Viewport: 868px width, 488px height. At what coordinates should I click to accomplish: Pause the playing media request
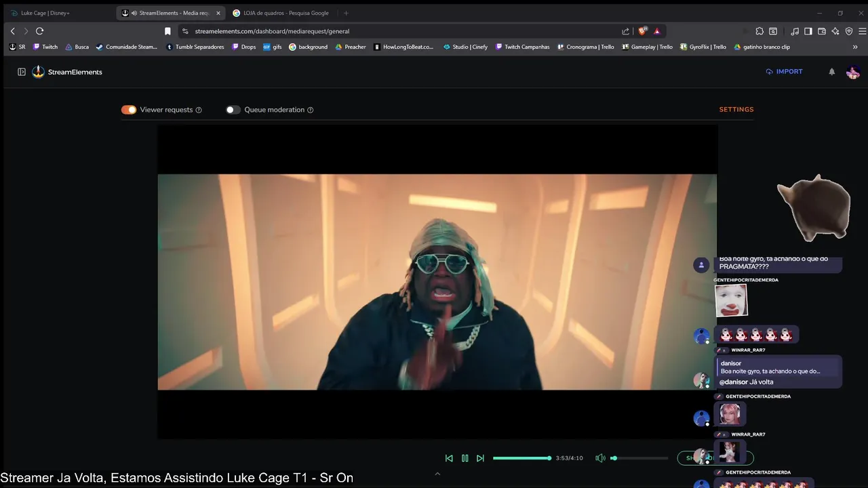tap(465, 458)
